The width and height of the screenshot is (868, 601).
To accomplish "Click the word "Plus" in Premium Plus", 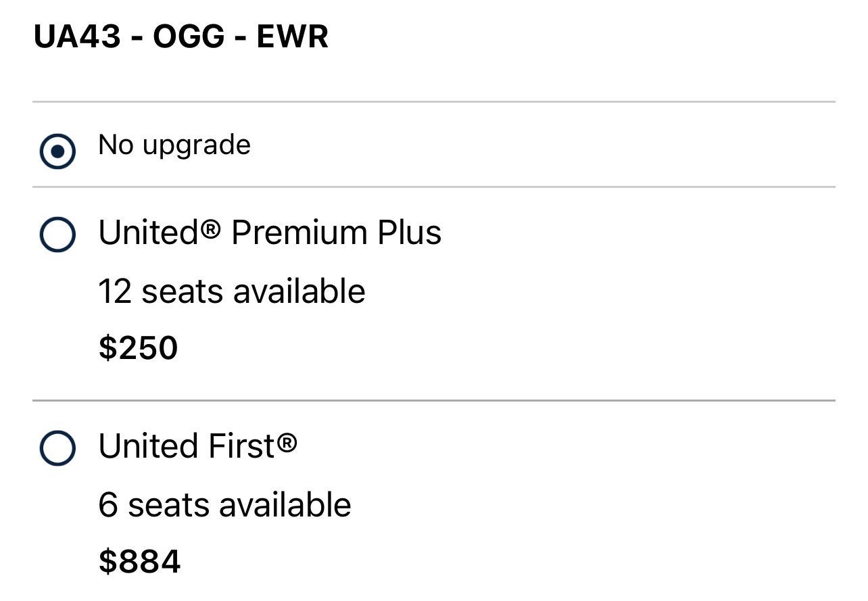I will pos(409,233).
